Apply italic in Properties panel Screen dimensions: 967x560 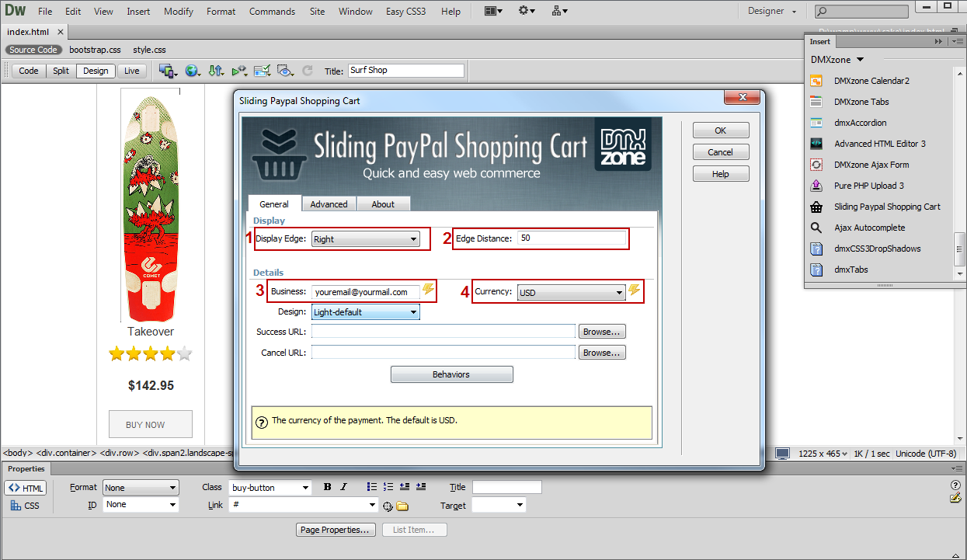[344, 487]
